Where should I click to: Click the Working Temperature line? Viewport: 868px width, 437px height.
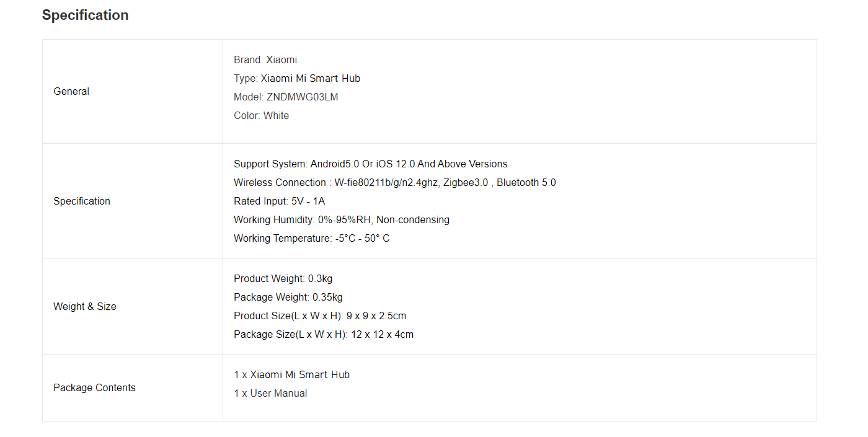[312, 238]
